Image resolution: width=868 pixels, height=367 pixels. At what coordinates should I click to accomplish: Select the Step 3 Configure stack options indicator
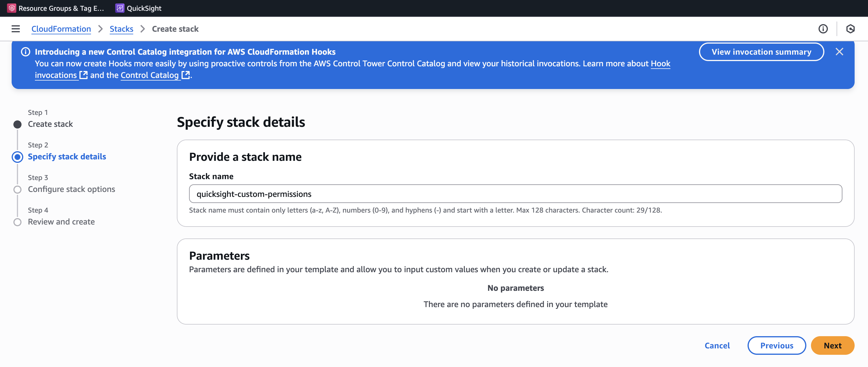tap(17, 190)
